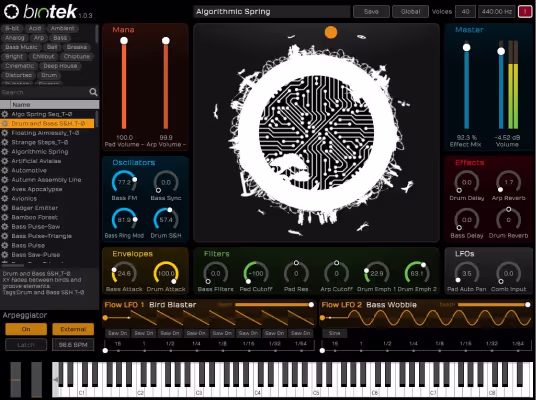Click the Drum Delay effect knob
Image resolution: width=536 pixels, height=400 pixels.
(x=467, y=183)
